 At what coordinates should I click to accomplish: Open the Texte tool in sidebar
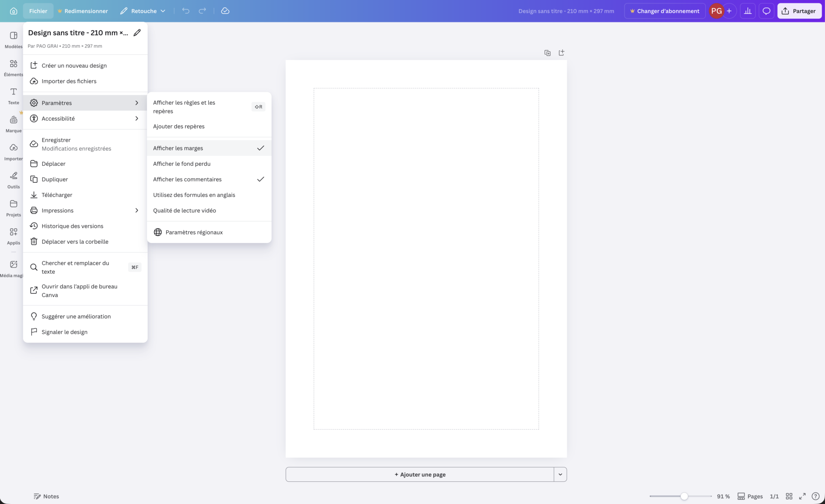click(x=13, y=96)
